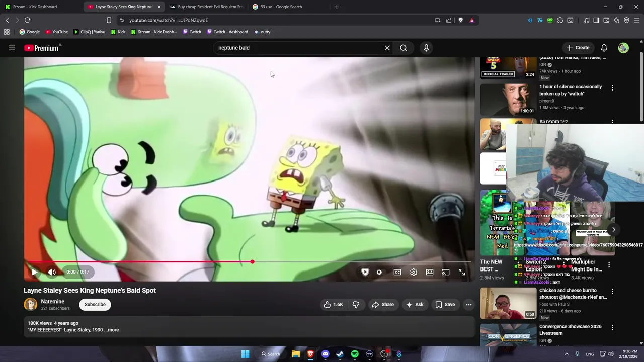Open the YouTube guide hamburger menu
Image resolution: width=644 pixels, height=362 pixels.
[x=12, y=48]
